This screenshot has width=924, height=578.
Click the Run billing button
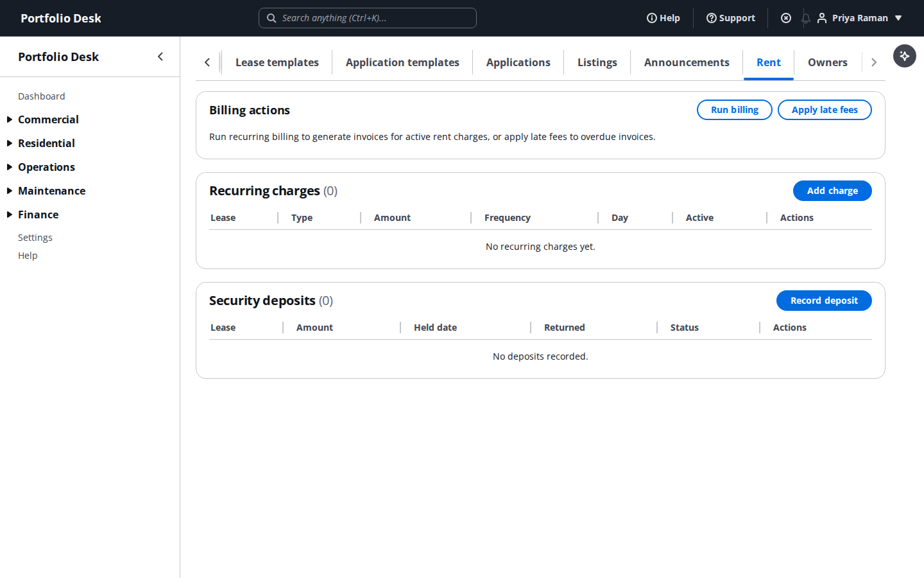tap(735, 110)
